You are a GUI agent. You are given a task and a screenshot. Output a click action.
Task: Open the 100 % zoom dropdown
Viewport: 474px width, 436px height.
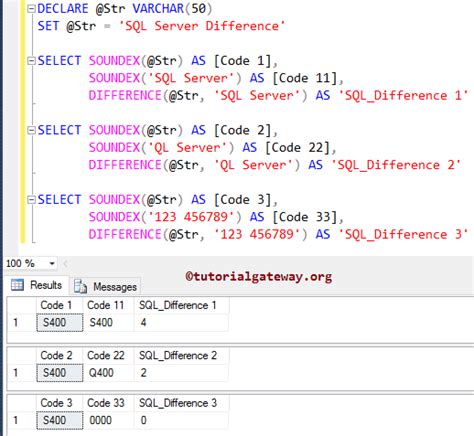(x=52, y=264)
